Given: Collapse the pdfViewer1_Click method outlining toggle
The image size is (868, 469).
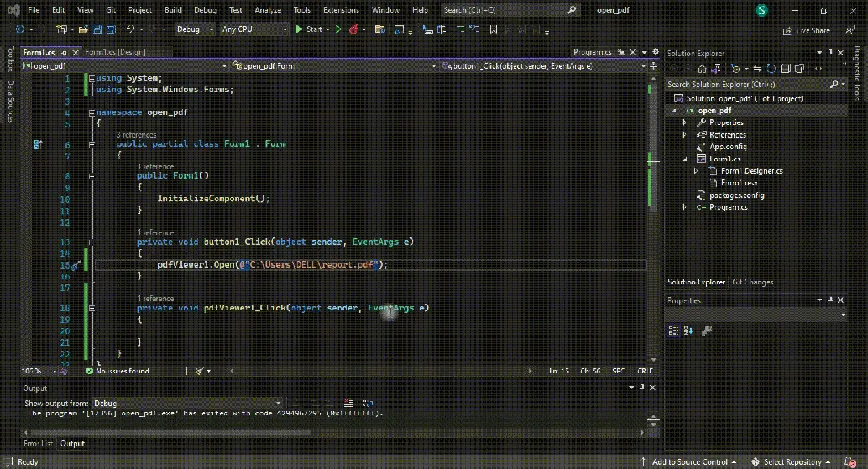Looking at the screenshot, I should [x=92, y=308].
